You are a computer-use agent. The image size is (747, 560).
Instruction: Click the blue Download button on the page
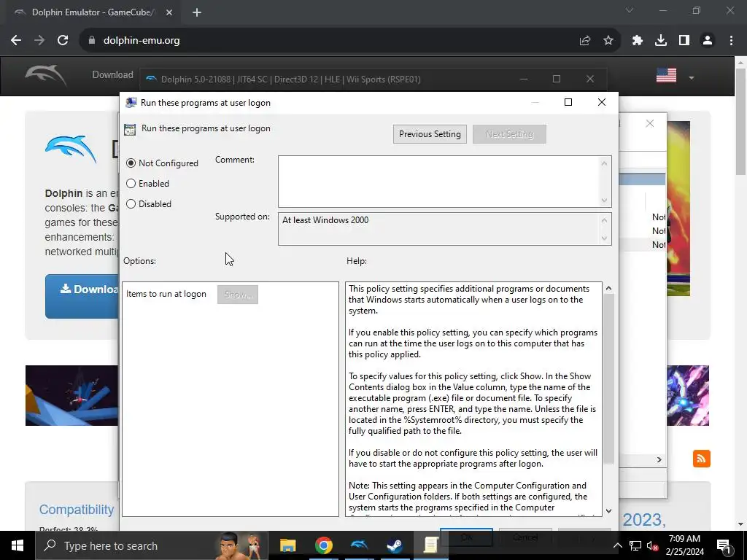[82, 296]
